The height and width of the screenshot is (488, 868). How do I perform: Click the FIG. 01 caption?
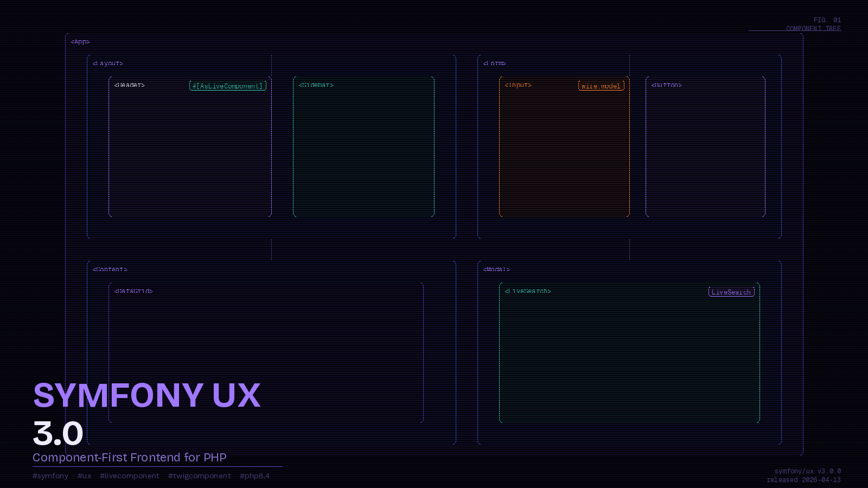[827, 20]
